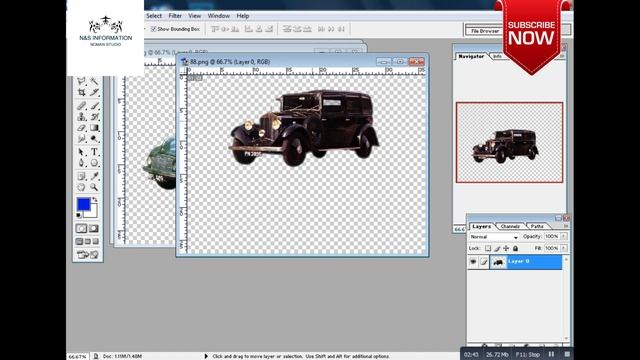This screenshot has width=640, height=360.
Task: Stop the screen recording square button
Action: (567, 354)
